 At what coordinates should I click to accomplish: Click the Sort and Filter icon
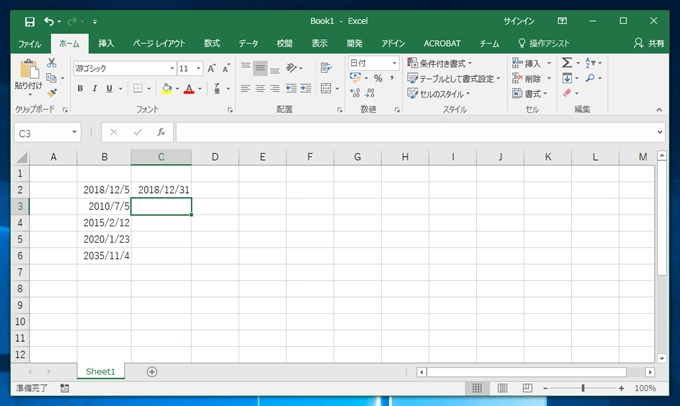[590, 63]
